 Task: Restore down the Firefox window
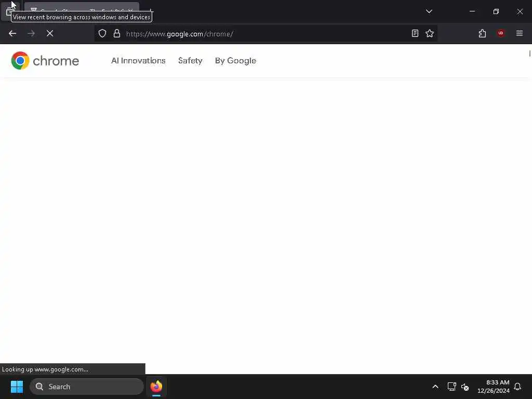(x=496, y=11)
